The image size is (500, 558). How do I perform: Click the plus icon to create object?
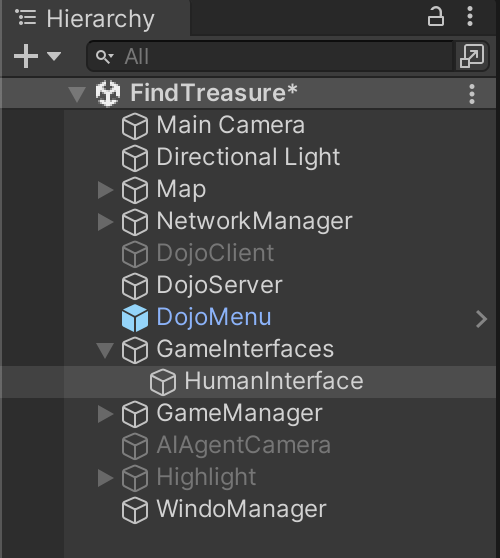(x=26, y=56)
